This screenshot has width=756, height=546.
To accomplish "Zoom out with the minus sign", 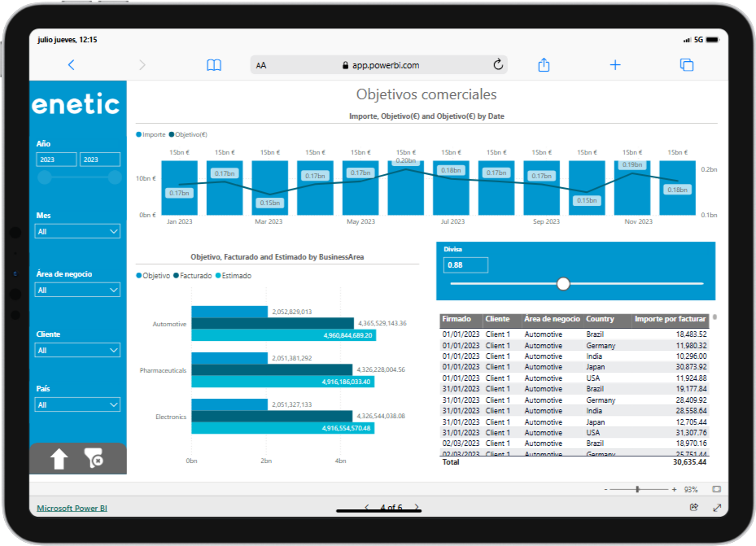I will point(605,490).
